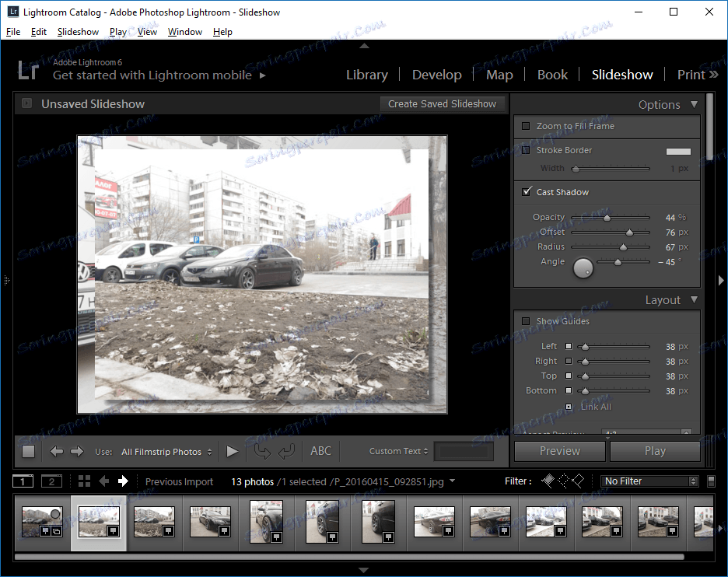Screen dimensions: 728x577
Task: Click the filmstrip horizontal scrollbar
Action: tap(349, 557)
